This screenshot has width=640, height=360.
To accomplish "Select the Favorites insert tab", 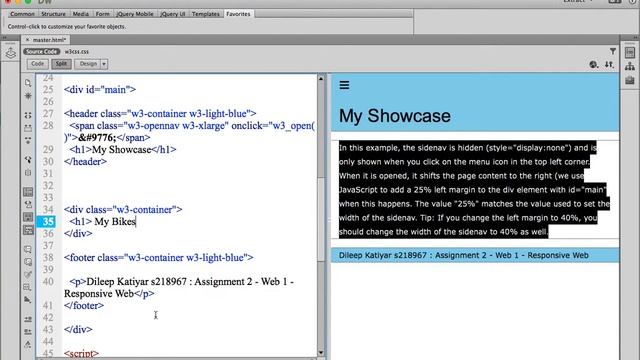I will tap(238, 14).
